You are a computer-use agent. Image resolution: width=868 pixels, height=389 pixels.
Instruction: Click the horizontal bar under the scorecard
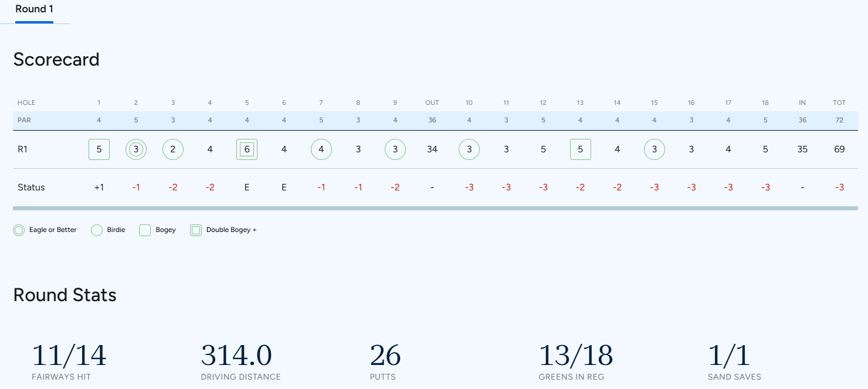[435, 208]
